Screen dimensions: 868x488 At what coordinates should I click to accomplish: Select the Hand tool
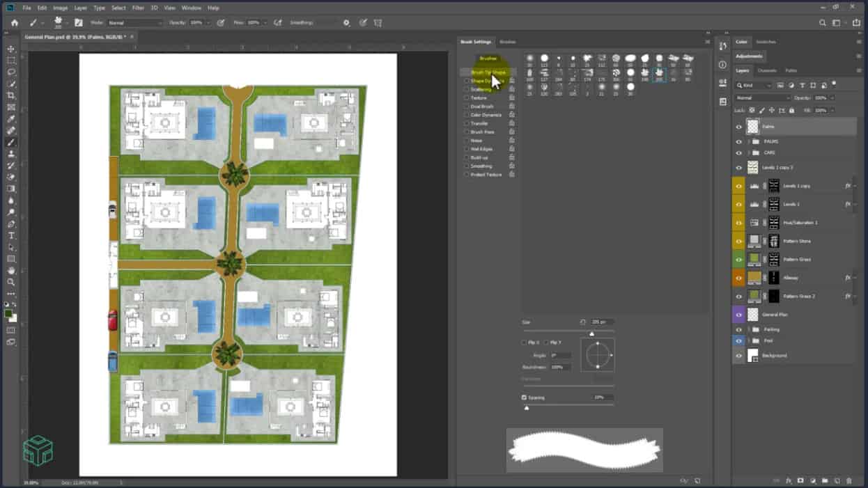[11, 270]
